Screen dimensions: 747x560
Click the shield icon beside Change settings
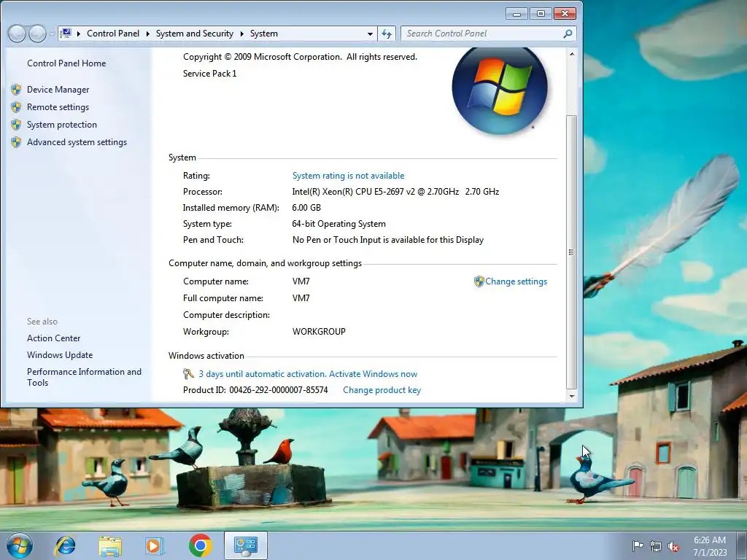(479, 281)
